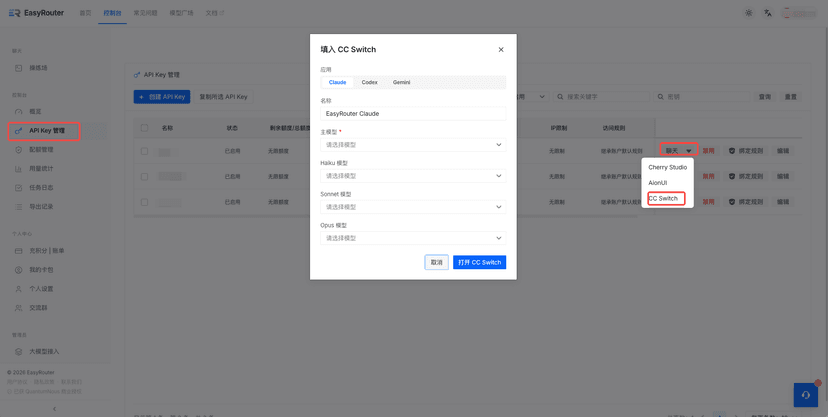The image size is (828, 417).
Task: Click 禁用 in the first key row
Action: [x=708, y=151]
